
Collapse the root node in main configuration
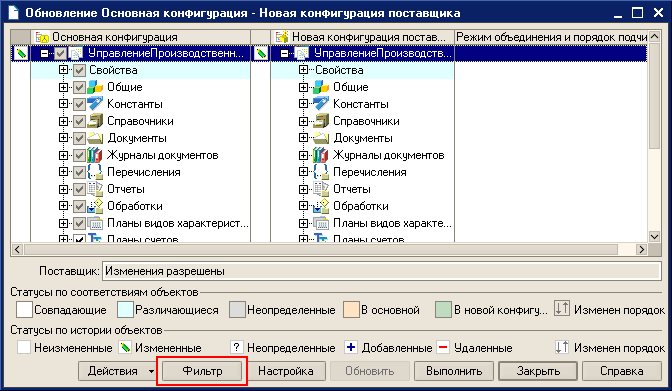[x=45, y=54]
